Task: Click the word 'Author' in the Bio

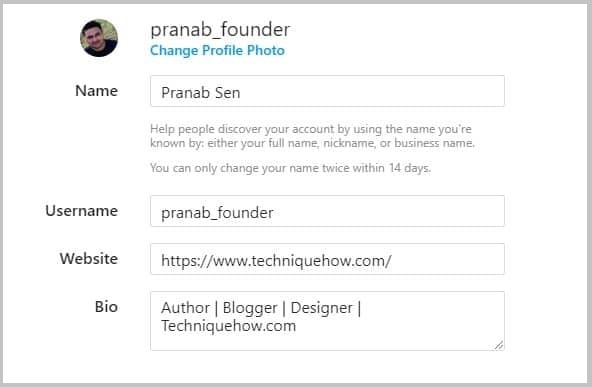Action: [185, 308]
